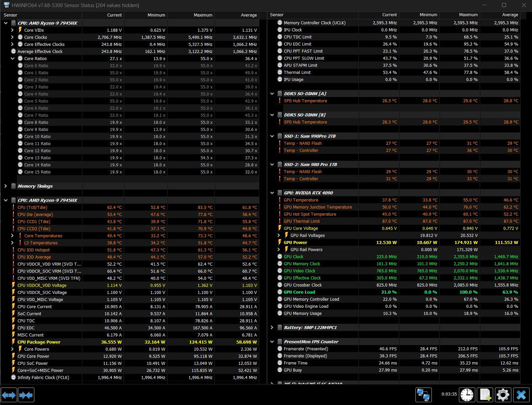Expand the Core Effective Clocks row
The width and height of the screenshot is (532, 405).
[x=12, y=44]
